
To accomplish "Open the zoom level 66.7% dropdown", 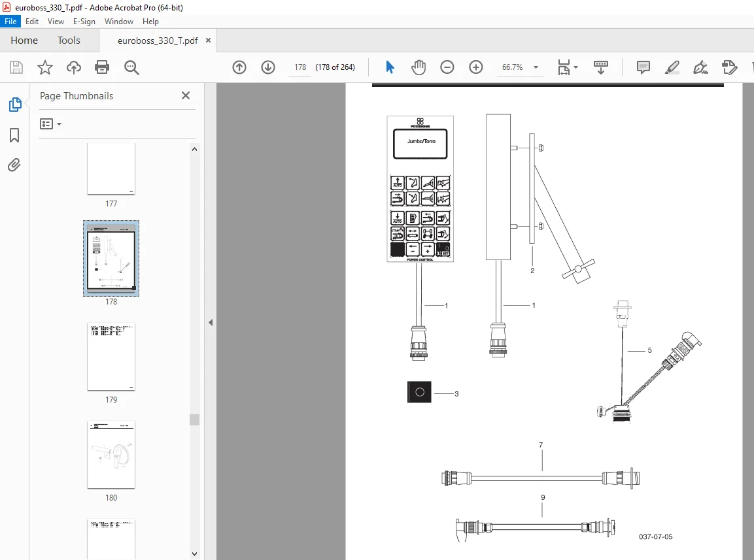I will [536, 67].
